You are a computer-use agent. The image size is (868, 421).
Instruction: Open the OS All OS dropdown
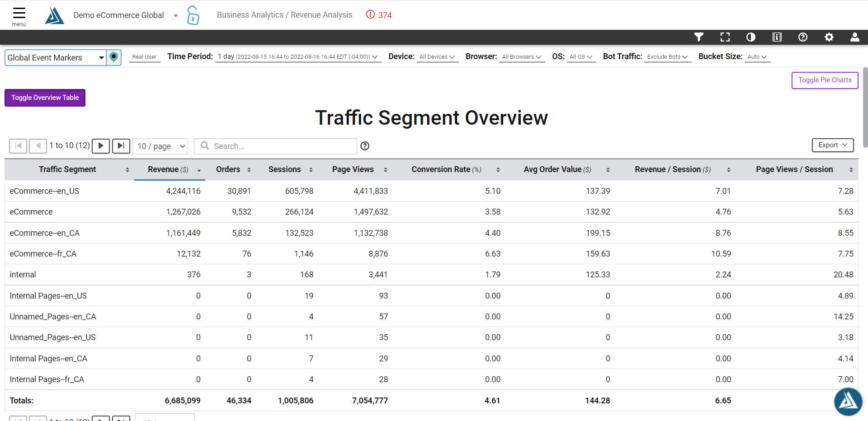point(580,57)
